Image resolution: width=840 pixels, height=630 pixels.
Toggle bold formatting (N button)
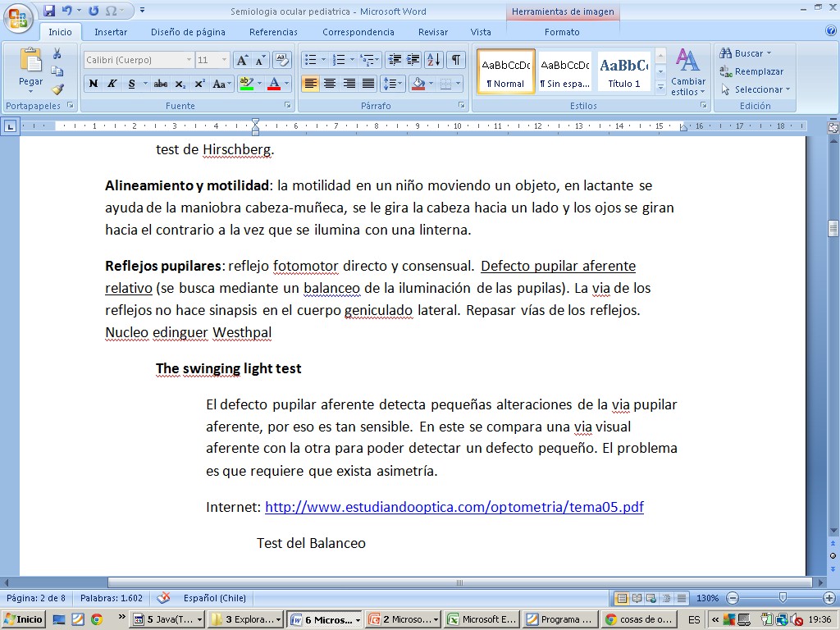tap(93, 84)
